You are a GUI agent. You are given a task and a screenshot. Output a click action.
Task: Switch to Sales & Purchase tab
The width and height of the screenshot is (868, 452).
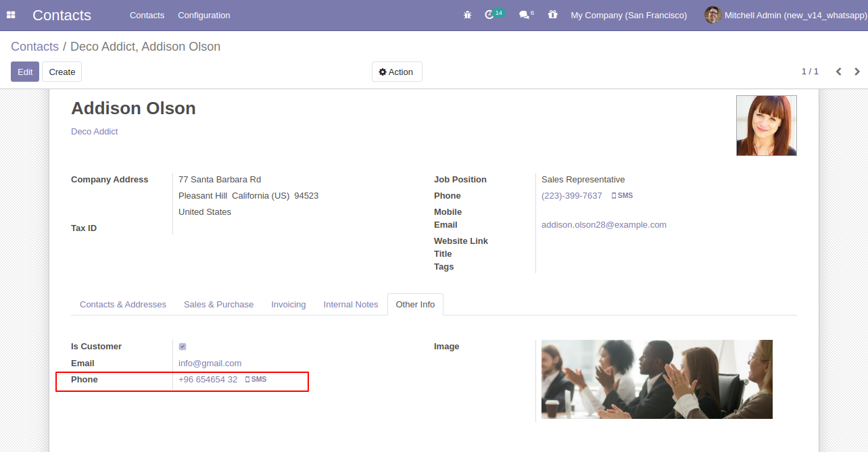[218, 305]
